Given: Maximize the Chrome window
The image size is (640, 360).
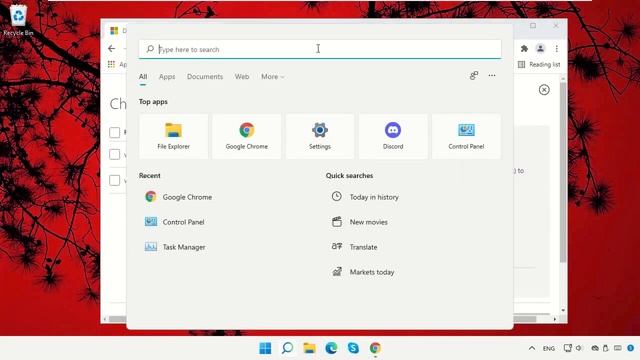Looking at the screenshot, I should click(x=533, y=25).
